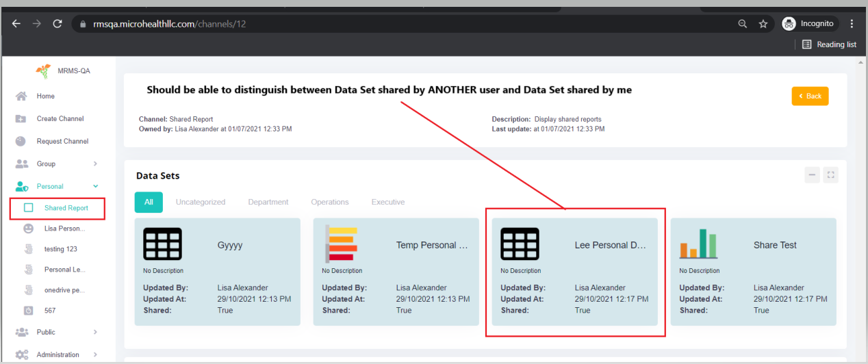The image size is (868, 364).
Task: Open the Share Test data set title
Action: click(x=775, y=245)
